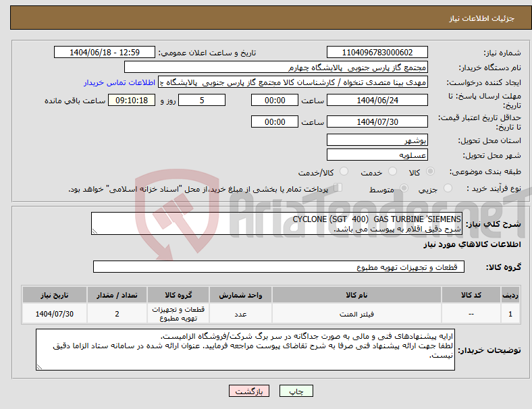The width and height of the screenshot is (532, 409).
Task: Click the تعداد / مقدار column header
Action: [117, 295]
